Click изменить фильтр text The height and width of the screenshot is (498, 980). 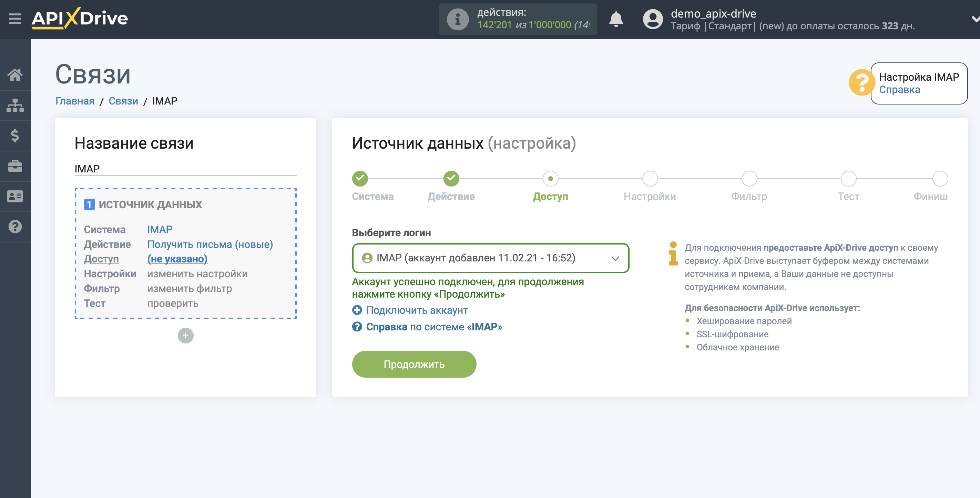tap(190, 289)
